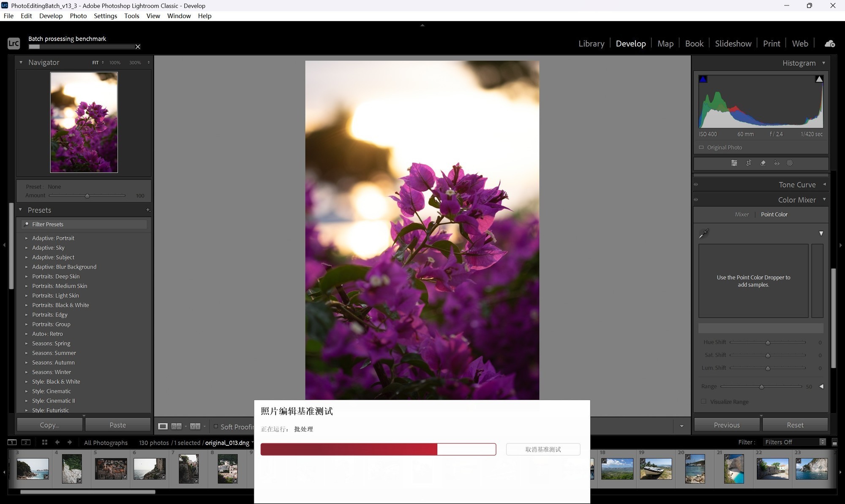Check the Visualize Range box
Image resolution: width=845 pixels, height=504 pixels.
pos(703,401)
